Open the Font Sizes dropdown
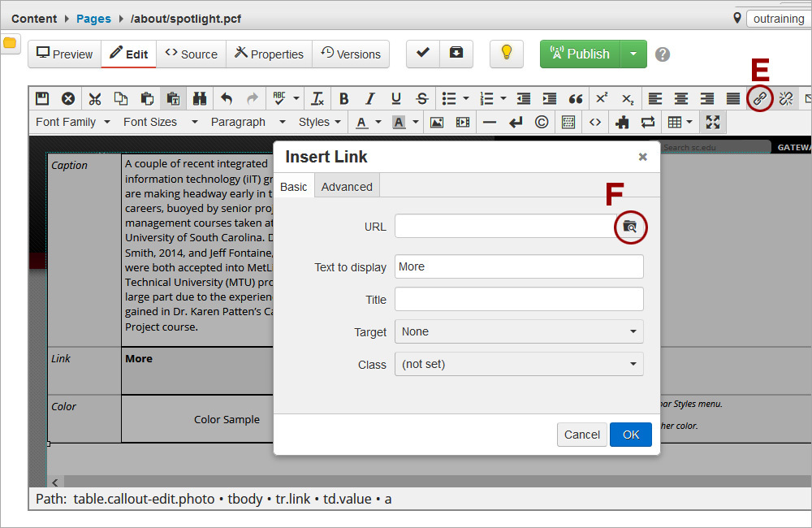The width and height of the screenshot is (812, 528). (161, 123)
